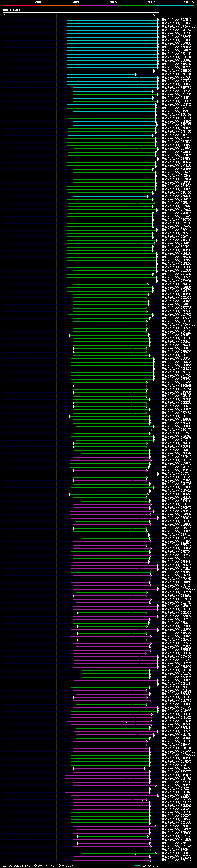Viewport: 197px width, 868px height.
Task: Click the white query sequence bar
Action: (81, 12)
